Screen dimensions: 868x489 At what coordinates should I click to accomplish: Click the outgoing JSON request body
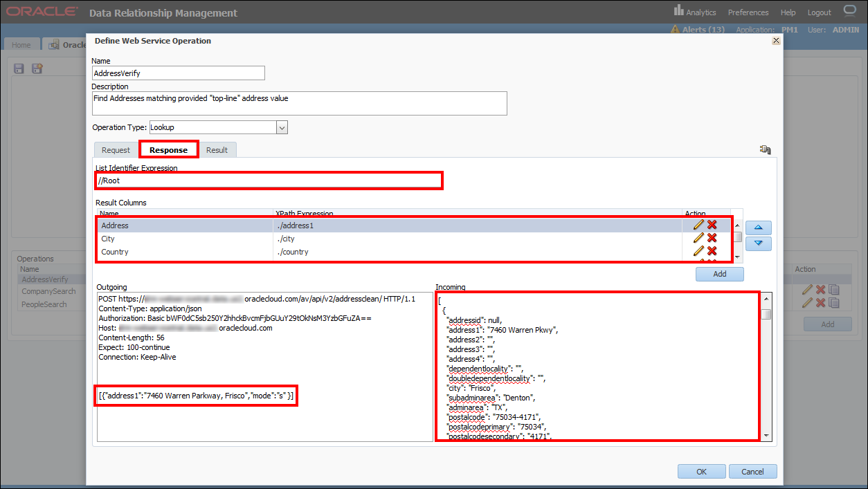[x=197, y=396]
